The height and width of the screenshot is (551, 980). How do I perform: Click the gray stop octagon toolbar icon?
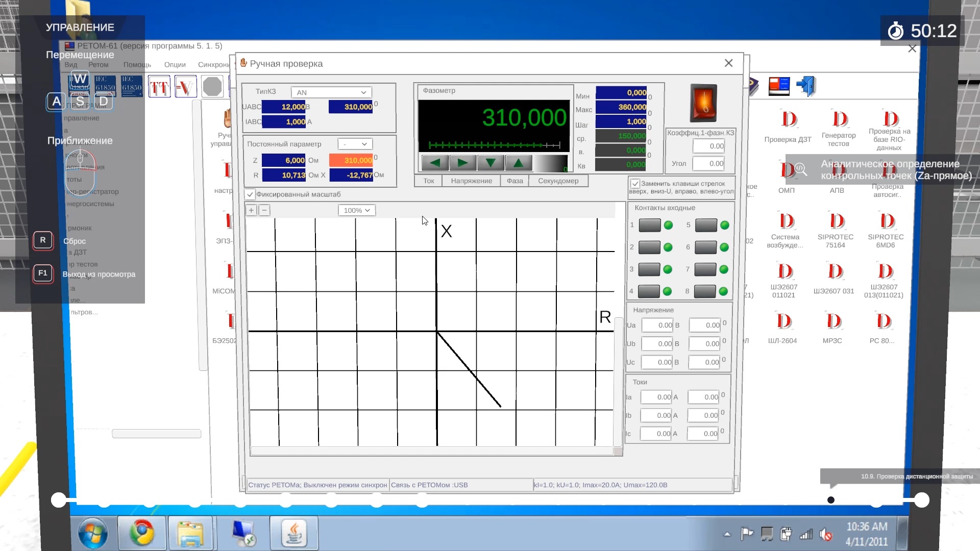212,87
